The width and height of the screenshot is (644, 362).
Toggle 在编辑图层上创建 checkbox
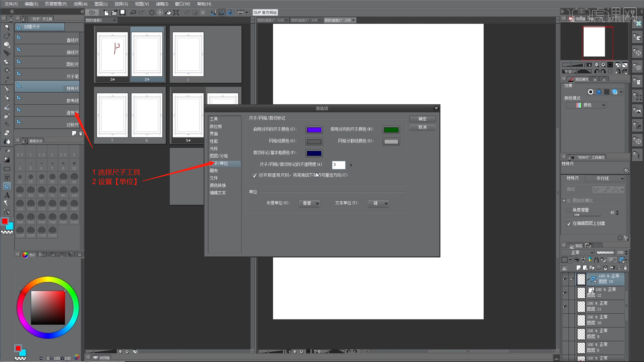[x=569, y=224]
